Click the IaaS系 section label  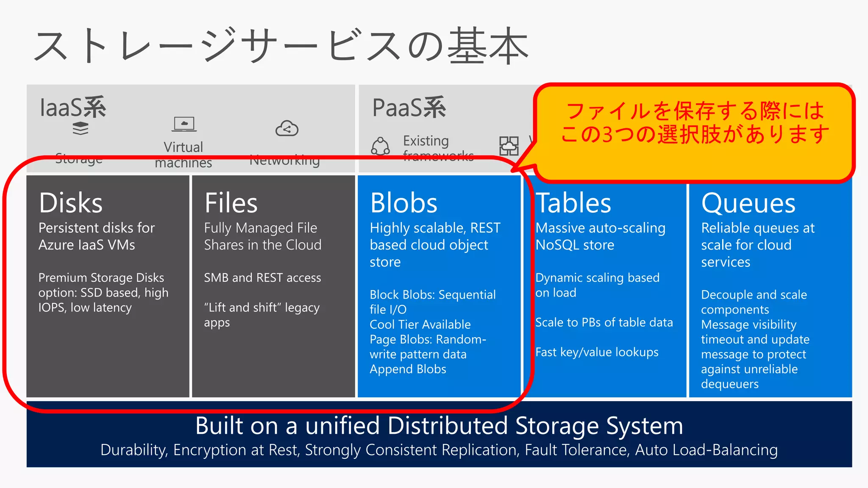tap(73, 107)
